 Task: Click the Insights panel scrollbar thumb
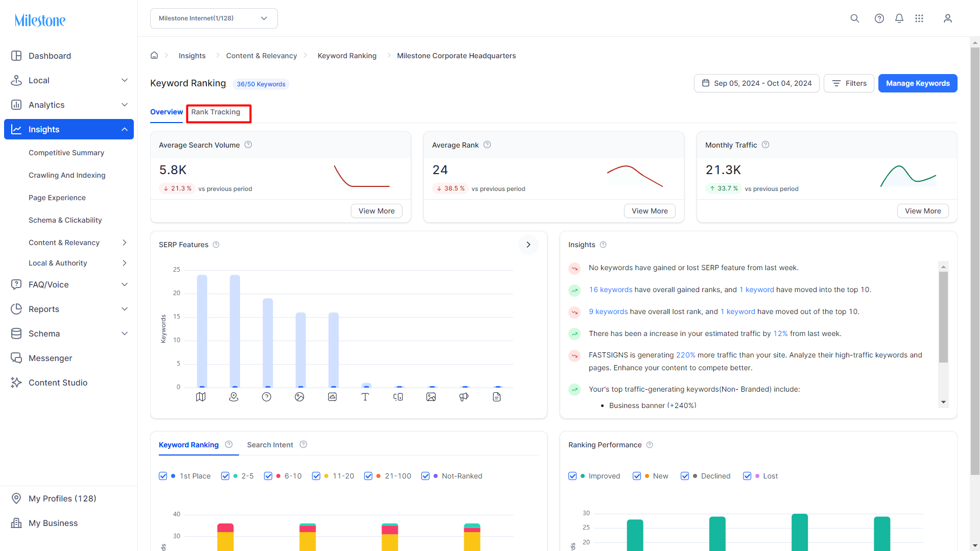coord(943,317)
